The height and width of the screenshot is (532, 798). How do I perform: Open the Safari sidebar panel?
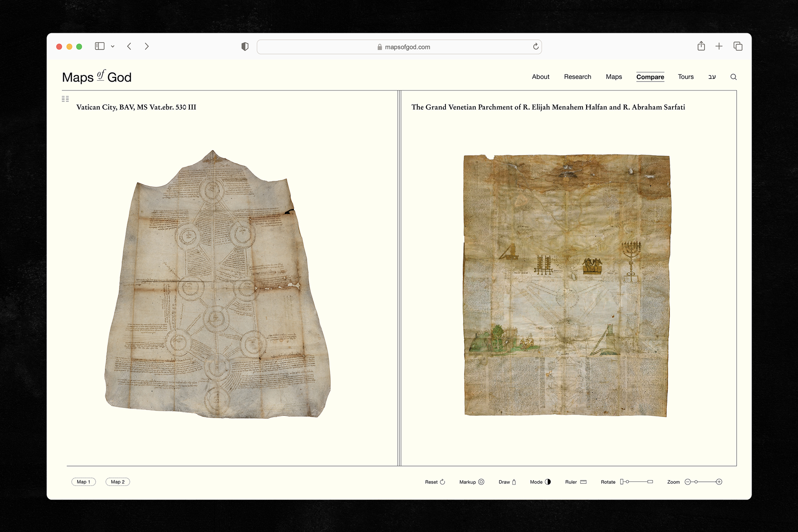click(100, 46)
